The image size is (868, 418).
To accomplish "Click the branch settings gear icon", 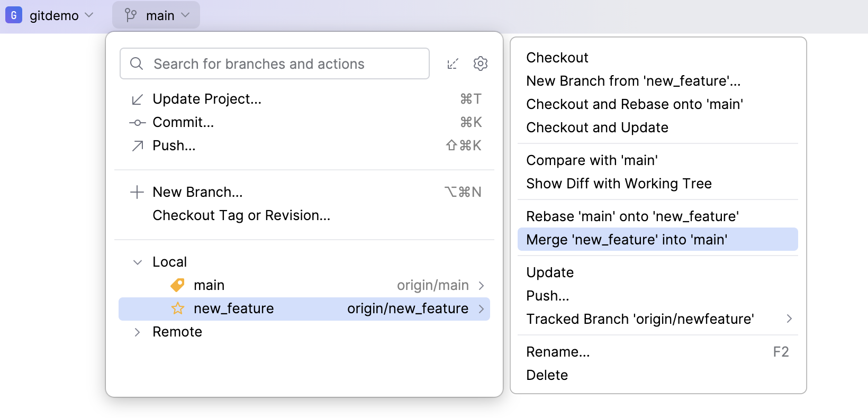I will coord(480,64).
